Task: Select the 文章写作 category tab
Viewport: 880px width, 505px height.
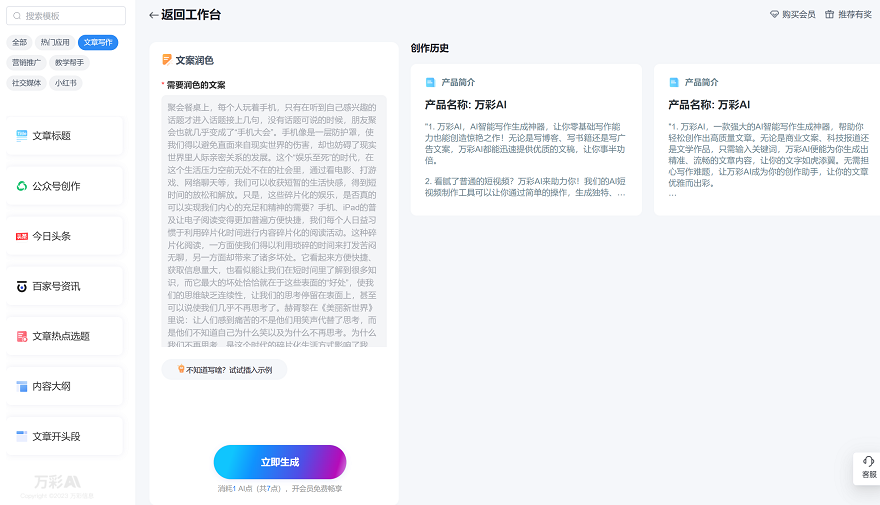Action: [x=98, y=42]
